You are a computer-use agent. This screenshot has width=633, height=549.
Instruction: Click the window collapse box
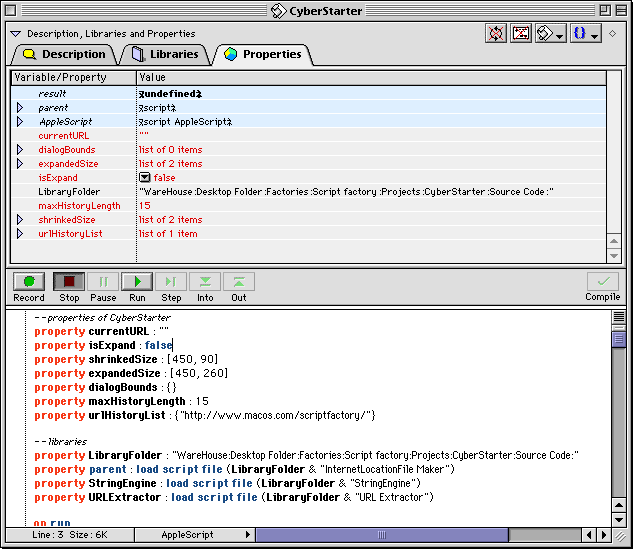(x=621, y=10)
